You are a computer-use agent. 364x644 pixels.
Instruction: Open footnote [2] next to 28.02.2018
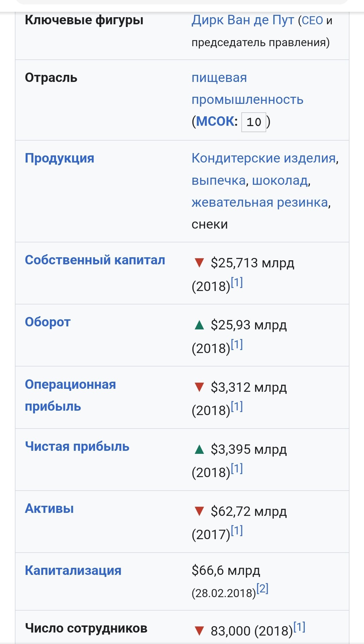point(262,589)
